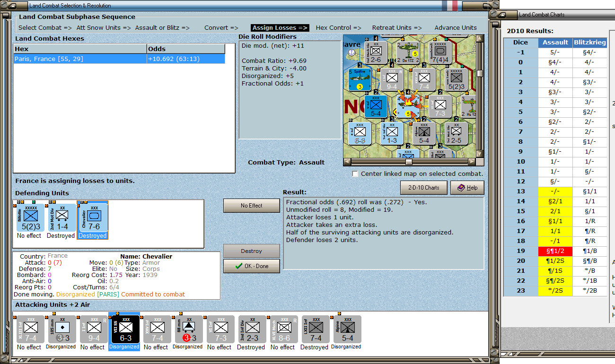Click the map's horizontal scroll left arrow
Viewport: 615px width, 364px height.
(x=347, y=162)
